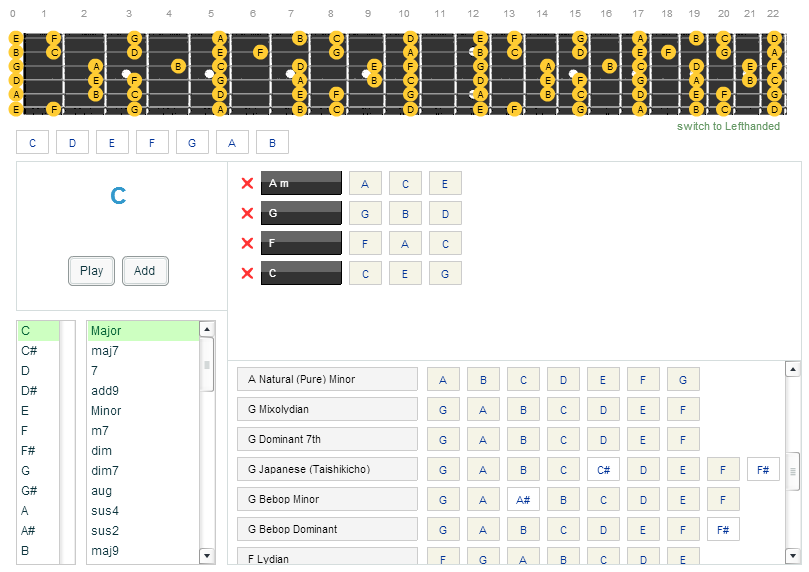Choose root note C# in list
The image size is (809, 572).
pyautogui.click(x=39, y=351)
